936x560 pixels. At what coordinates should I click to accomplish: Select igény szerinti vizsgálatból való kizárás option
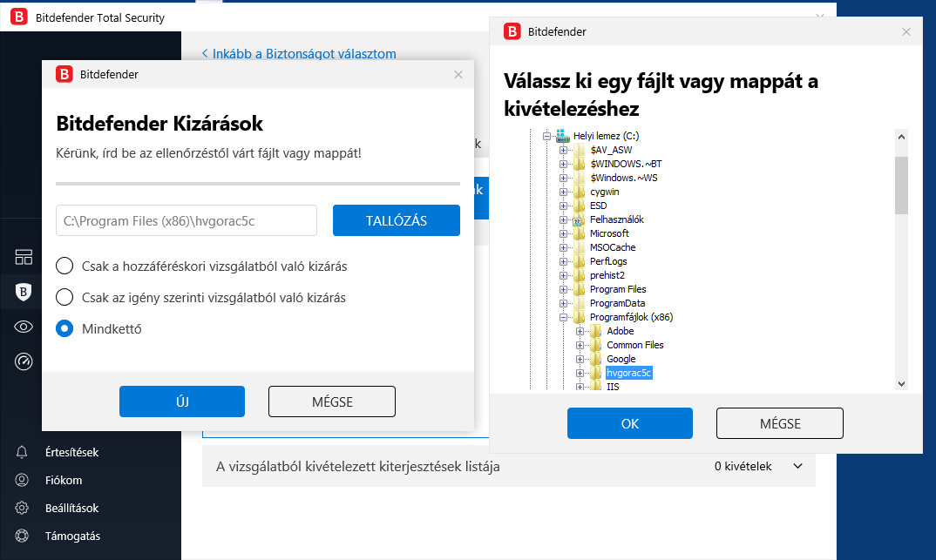pos(64,297)
